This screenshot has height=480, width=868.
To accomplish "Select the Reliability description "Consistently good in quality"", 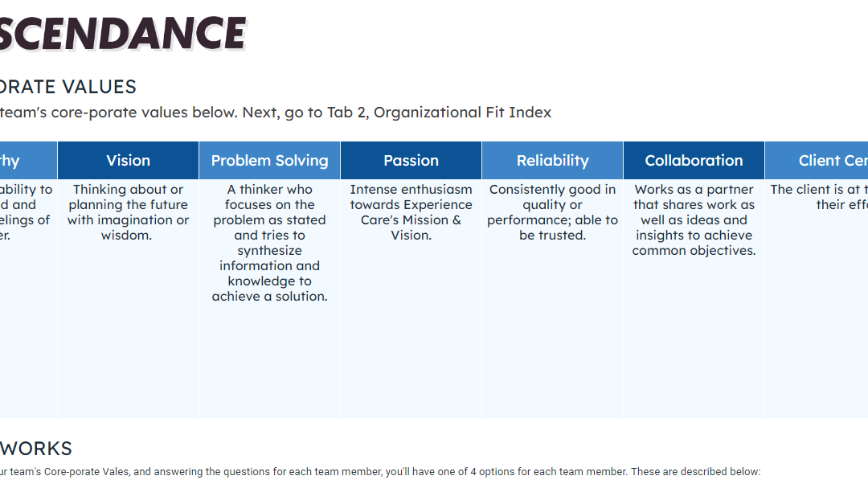I will [552, 212].
